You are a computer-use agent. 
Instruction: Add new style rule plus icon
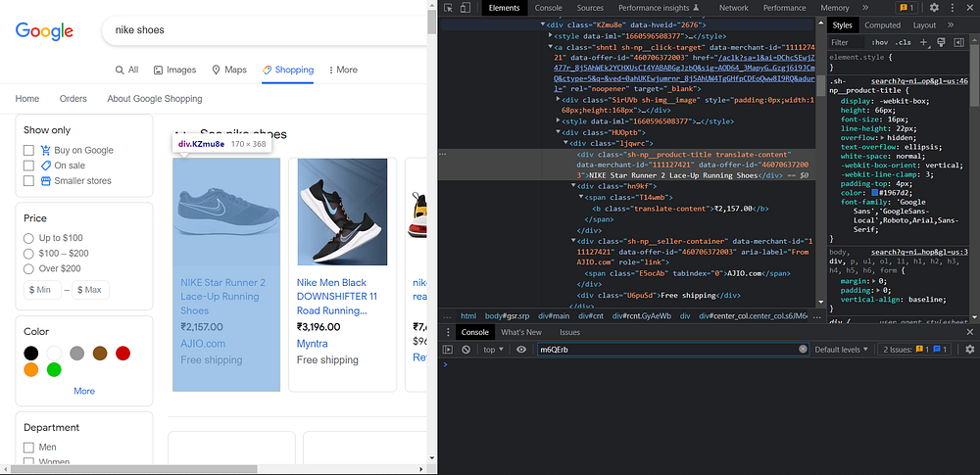(924, 42)
